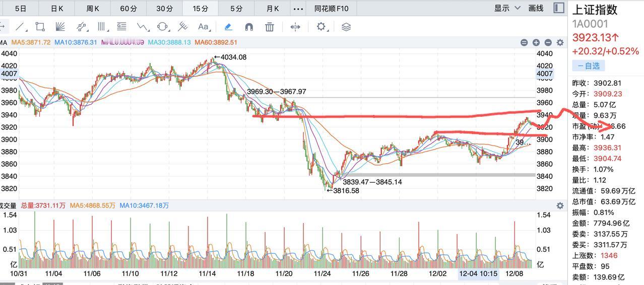Switch to the 30分 chart tab
Image resolution: width=644 pixels, height=285 pixels.
pyautogui.click(x=164, y=8)
